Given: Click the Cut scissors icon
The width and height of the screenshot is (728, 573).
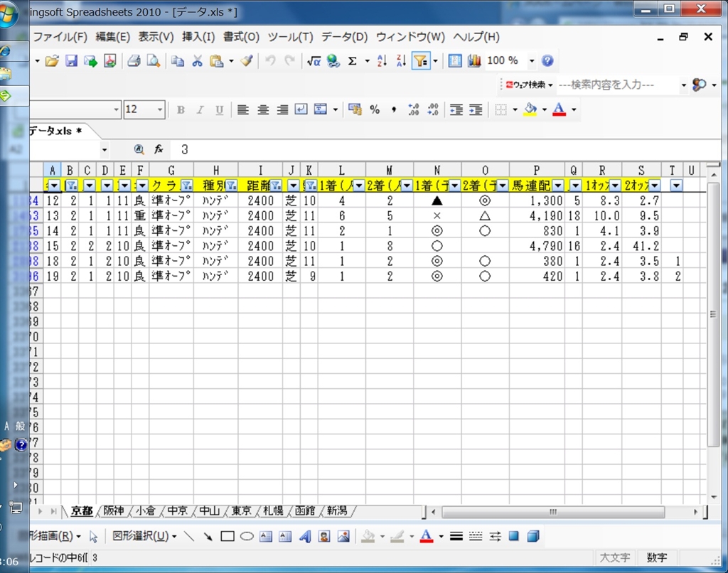Looking at the screenshot, I should click(197, 61).
